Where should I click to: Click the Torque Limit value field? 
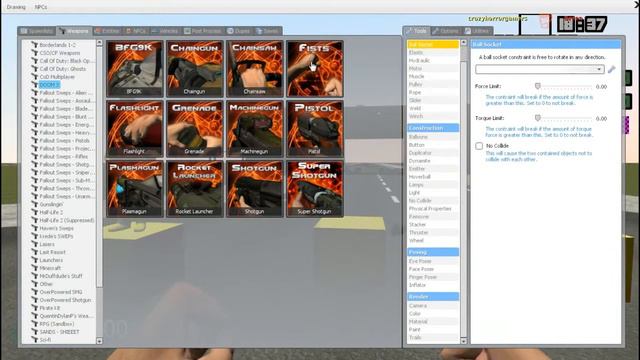click(601, 118)
